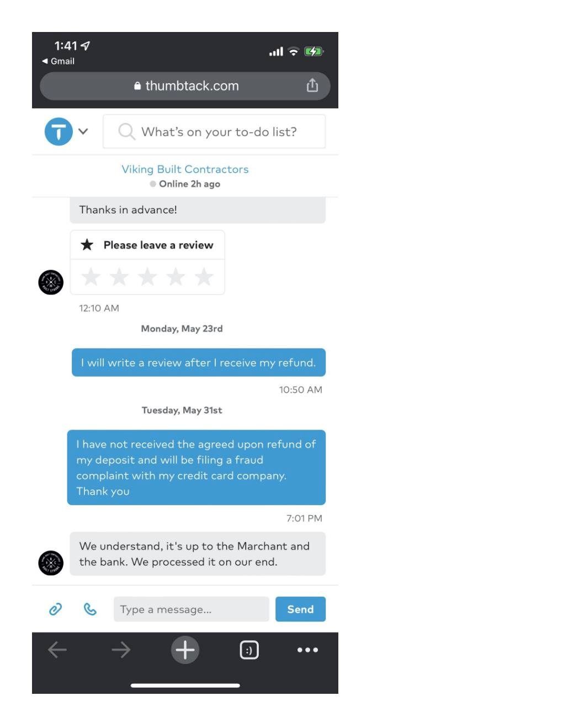Viewport: 563px width, 728px height.
Task: Focus the Type a message field
Action: tap(191, 609)
